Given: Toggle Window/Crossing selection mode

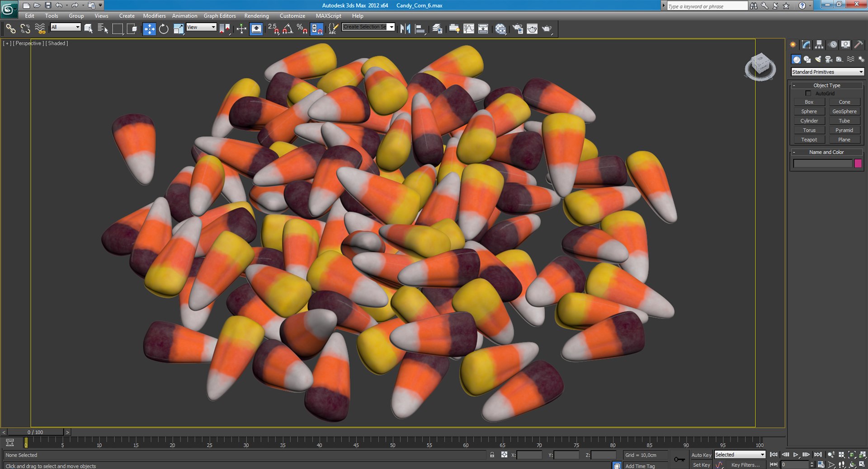Looking at the screenshot, I should coord(132,29).
